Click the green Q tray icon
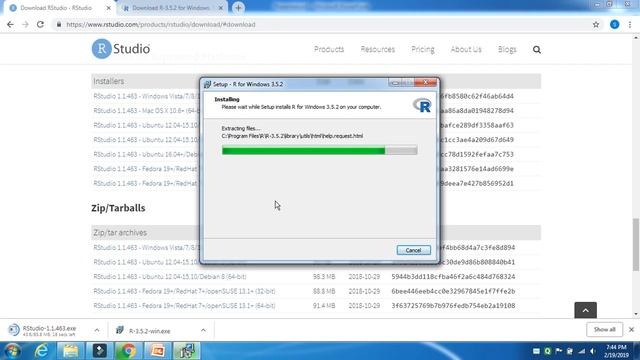This screenshot has height=360, width=640. coord(547,351)
